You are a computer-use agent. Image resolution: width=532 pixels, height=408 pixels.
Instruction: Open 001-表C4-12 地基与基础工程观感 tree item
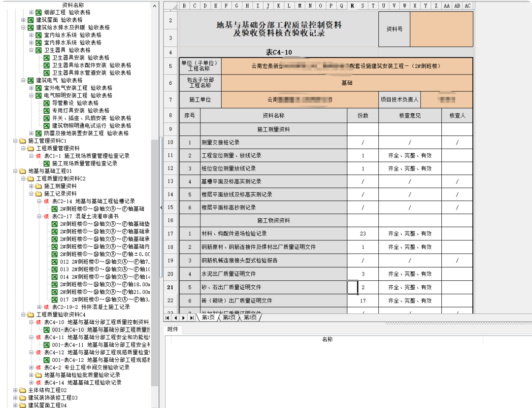pos(101,360)
